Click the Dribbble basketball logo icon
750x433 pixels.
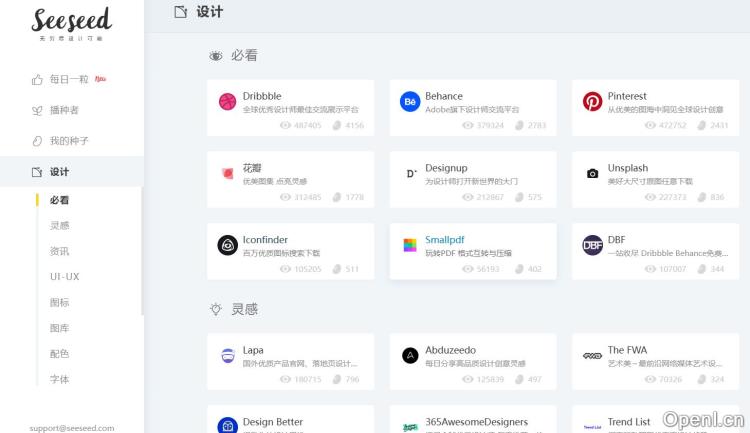click(227, 101)
